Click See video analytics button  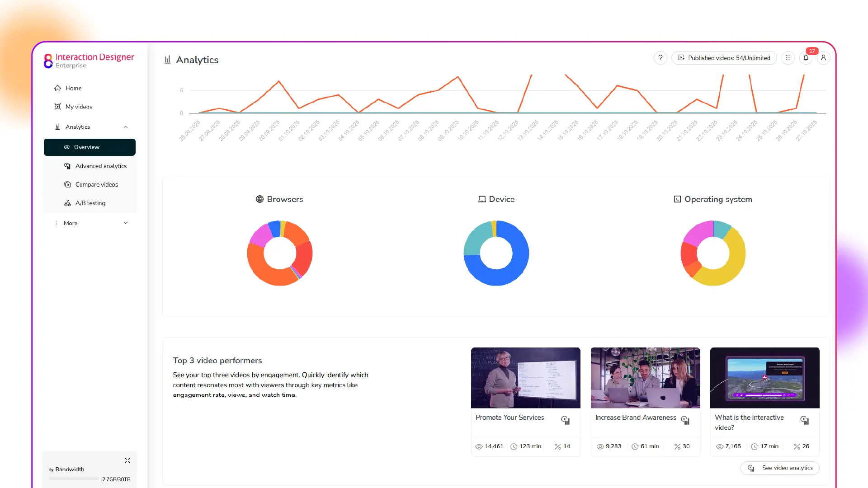(x=780, y=468)
